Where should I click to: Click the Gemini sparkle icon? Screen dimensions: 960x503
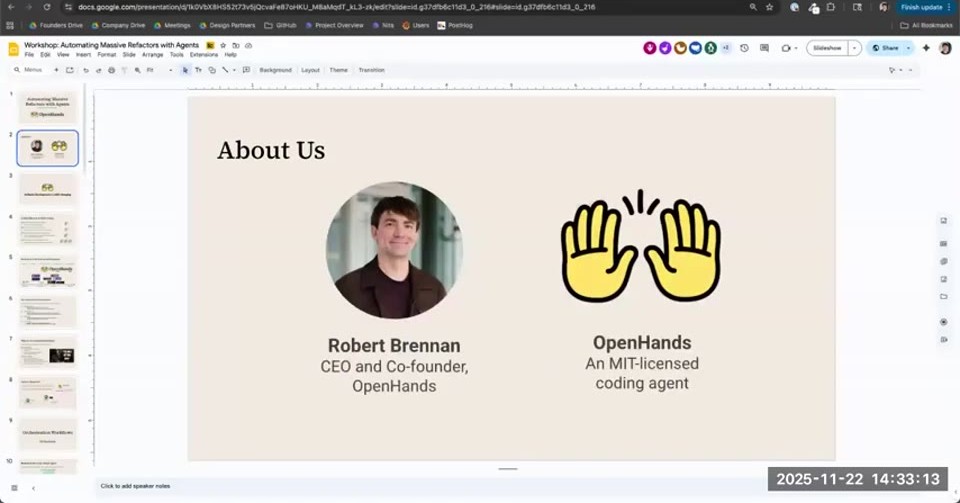926,48
